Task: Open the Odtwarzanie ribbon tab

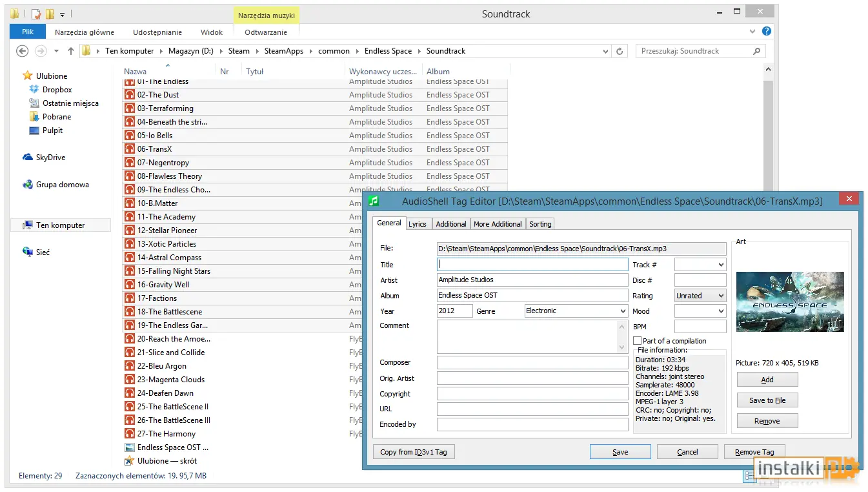Action: tap(266, 32)
